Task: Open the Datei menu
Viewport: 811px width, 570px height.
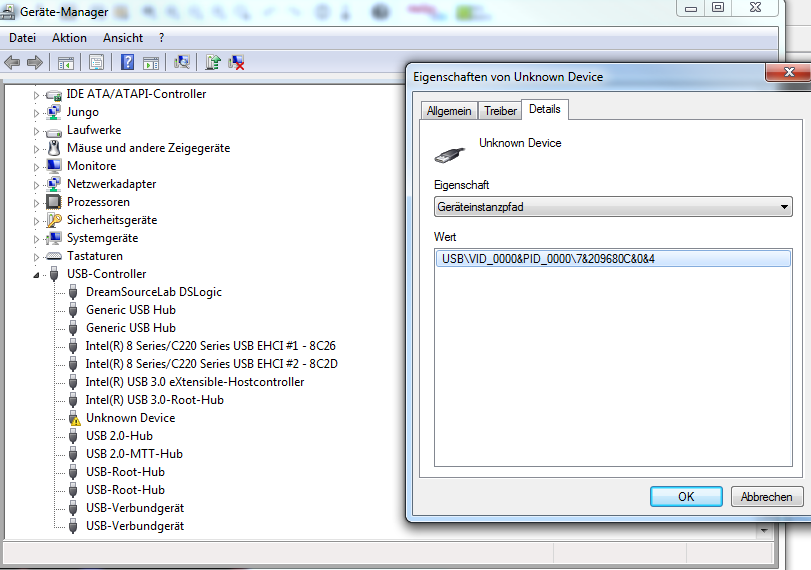Action: (x=22, y=38)
